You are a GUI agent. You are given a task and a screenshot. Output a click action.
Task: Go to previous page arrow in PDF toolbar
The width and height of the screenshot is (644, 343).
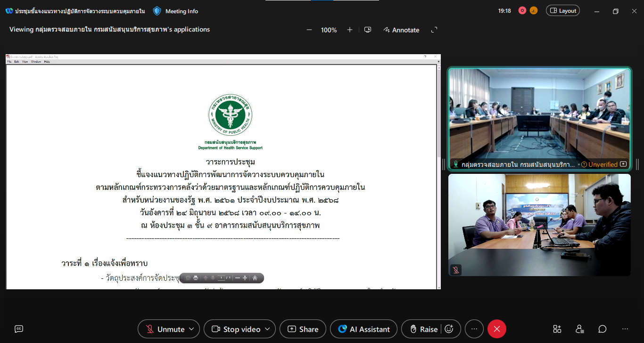tap(206, 278)
